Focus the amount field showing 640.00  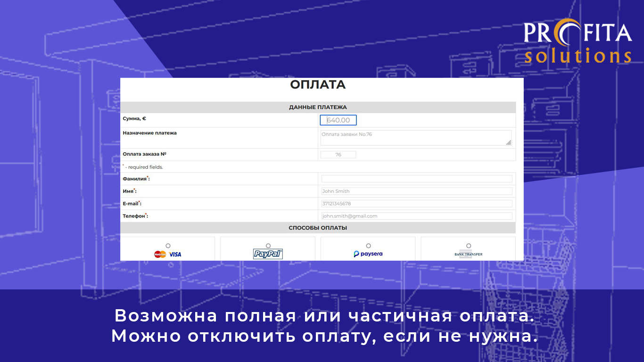(x=338, y=120)
